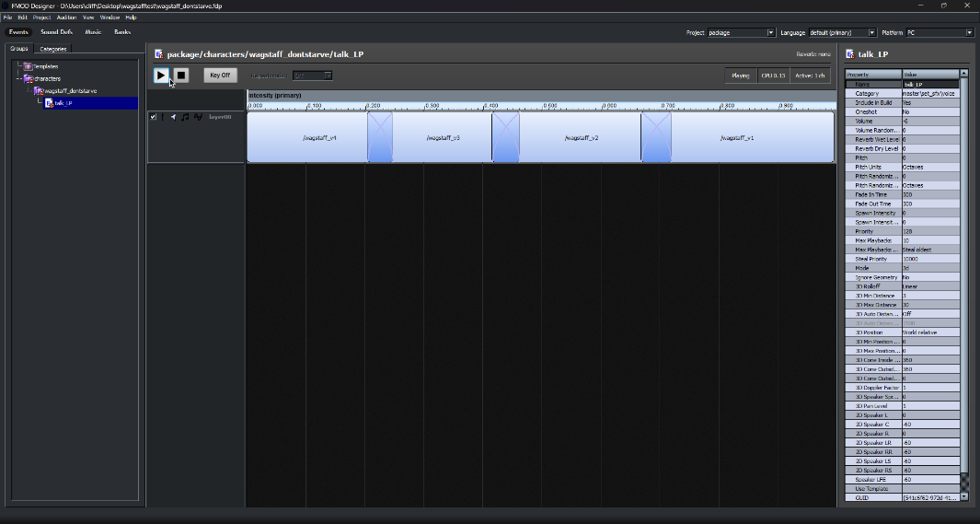The image size is (980, 524).
Task: Toggle the layer00 enable checkbox
Action: (x=153, y=117)
